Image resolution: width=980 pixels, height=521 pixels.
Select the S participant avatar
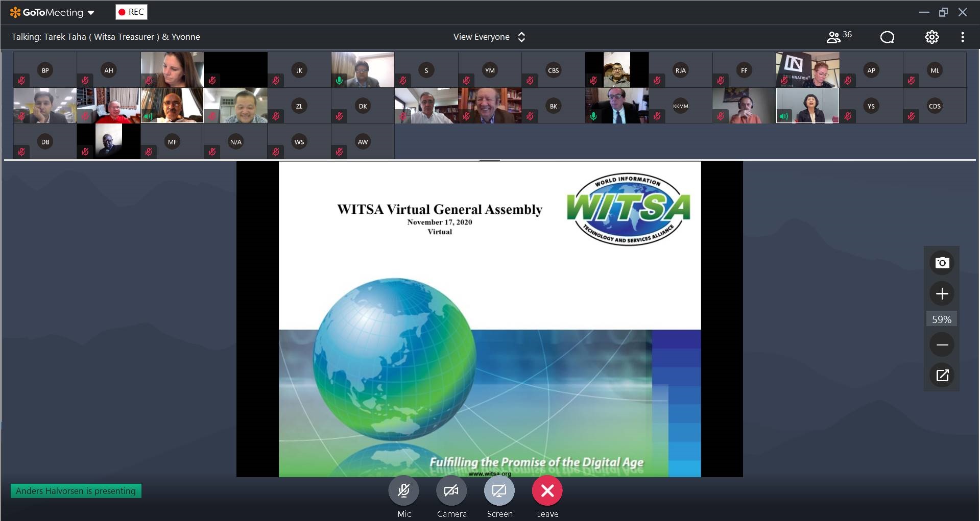(426, 70)
